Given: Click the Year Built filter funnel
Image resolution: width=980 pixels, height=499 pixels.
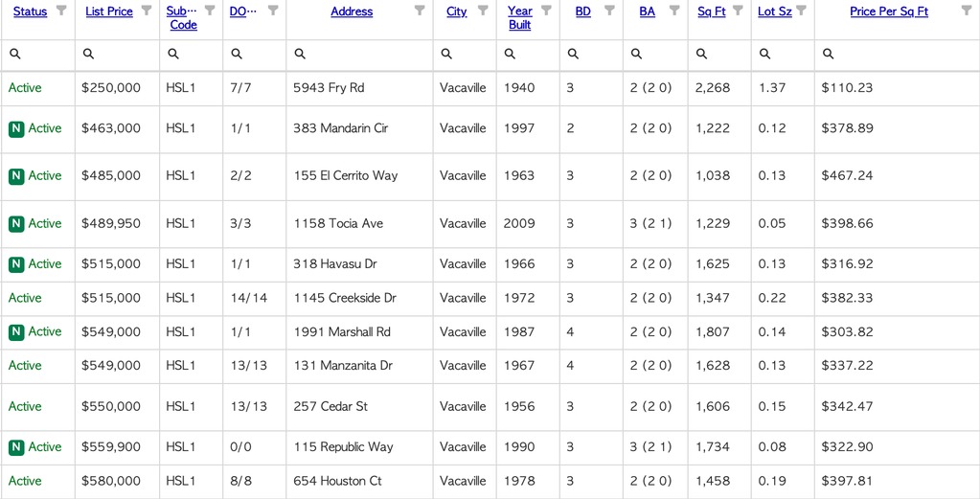Looking at the screenshot, I should coord(546,10).
